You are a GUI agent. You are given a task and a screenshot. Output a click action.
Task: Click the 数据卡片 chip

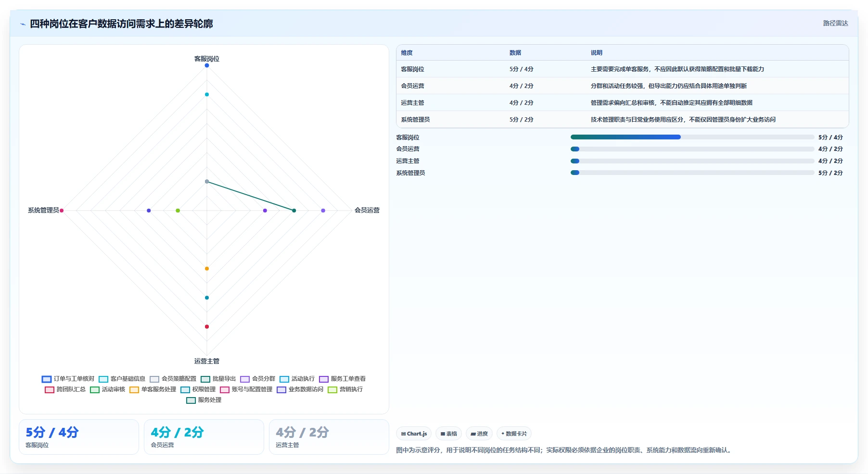click(x=514, y=434)
